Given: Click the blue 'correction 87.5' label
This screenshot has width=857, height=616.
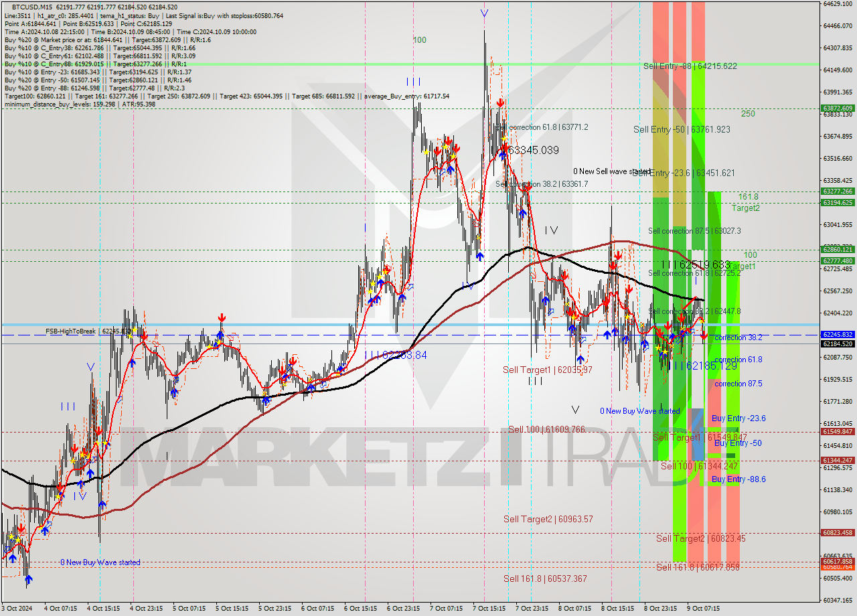Looking at the screenshot, I should tap(738, 384).
